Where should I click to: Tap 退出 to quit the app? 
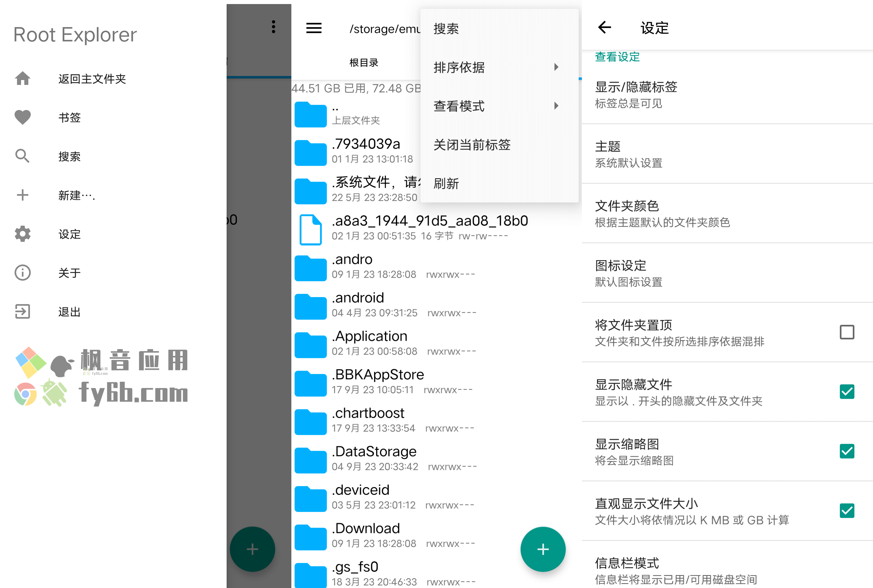coord(113,311)
